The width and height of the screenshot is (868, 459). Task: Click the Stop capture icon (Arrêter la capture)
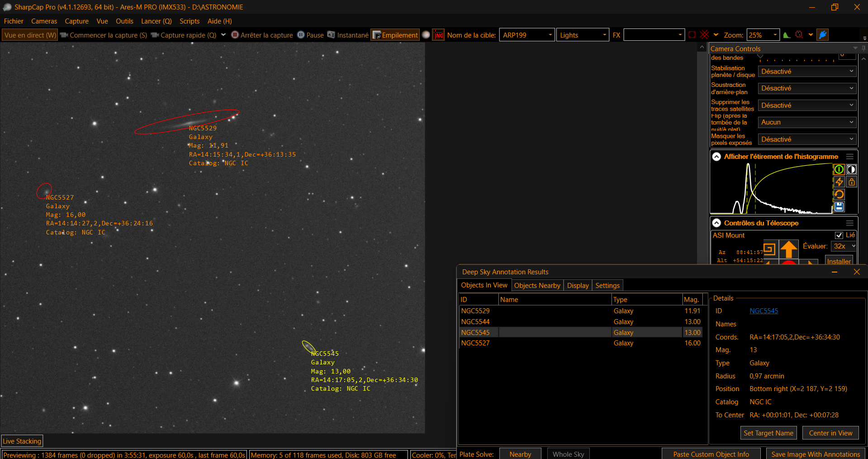[235, 35]
